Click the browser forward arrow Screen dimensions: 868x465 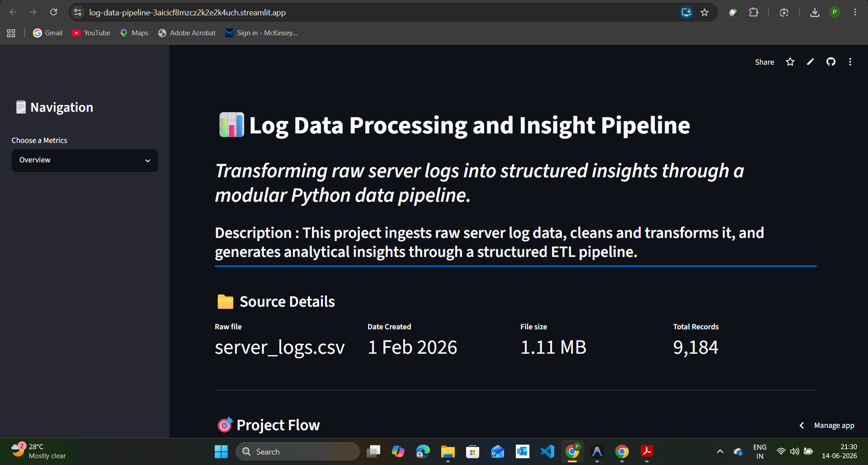point(33,12)
